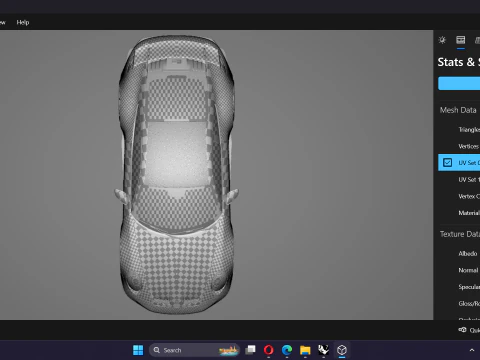
Task: Click the car model in the viewport
Action: [x=177, y=174]
